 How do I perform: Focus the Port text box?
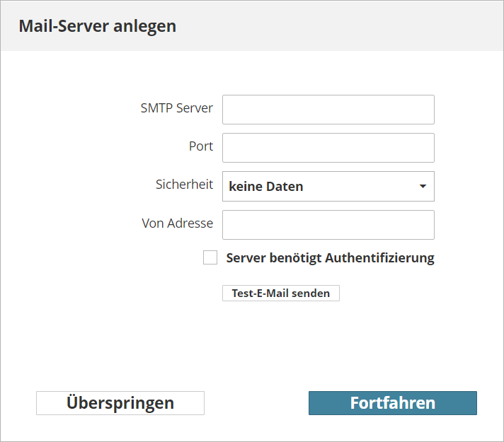coord(328,148)
